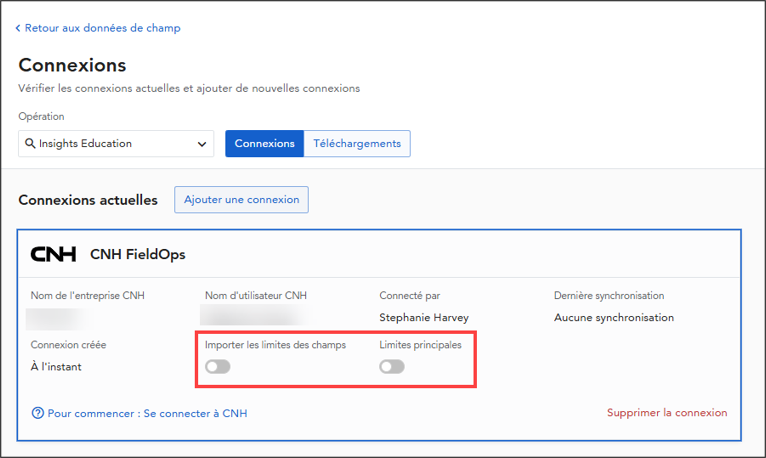
Task: Switch to the Téléchargements tab
Action: (x=357, y=144)
